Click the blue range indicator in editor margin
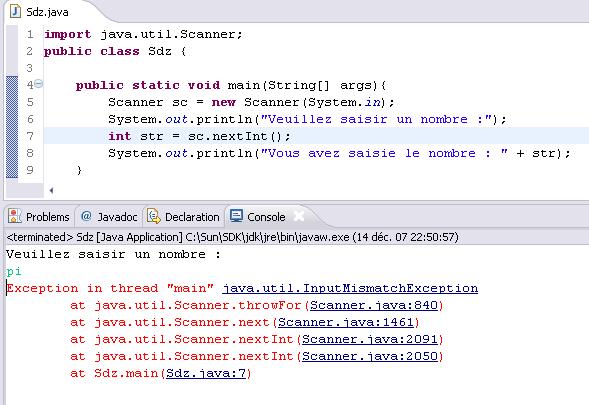 coord(12,127)
